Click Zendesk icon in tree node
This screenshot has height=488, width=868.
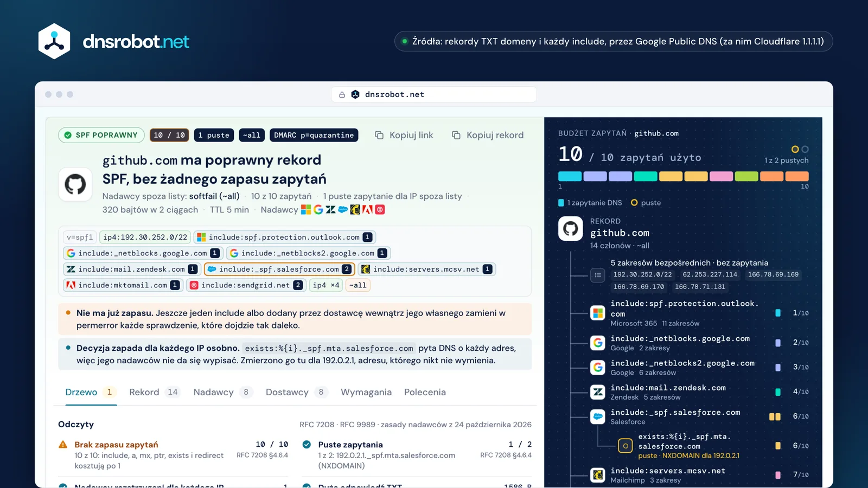click(x=598, y=391)
